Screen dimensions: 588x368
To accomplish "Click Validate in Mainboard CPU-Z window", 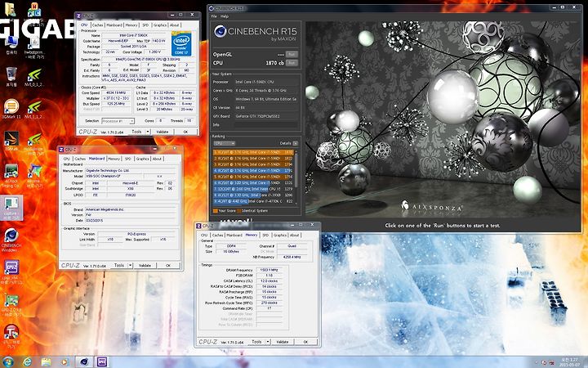I will (145, 266).
